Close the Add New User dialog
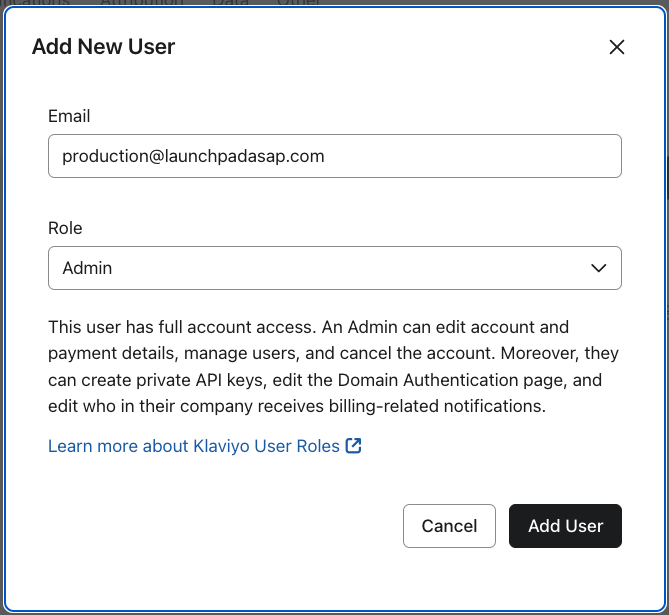 point(617,47)
